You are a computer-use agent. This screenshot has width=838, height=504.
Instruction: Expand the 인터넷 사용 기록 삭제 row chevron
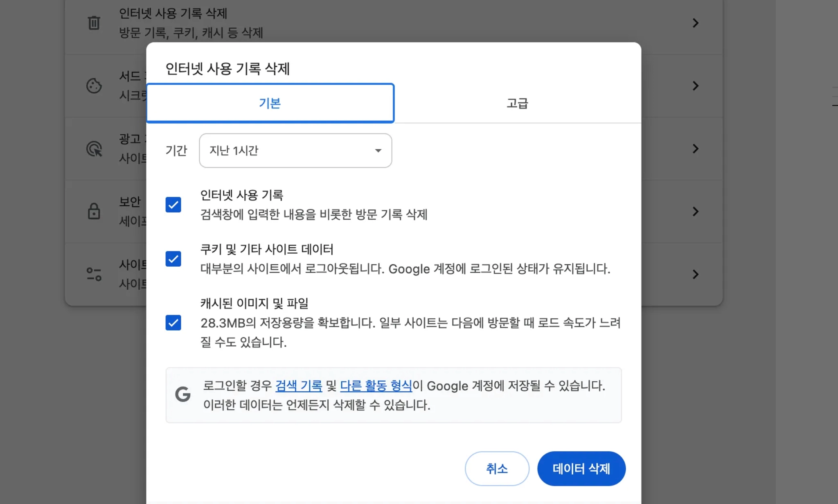(x=695, y=23)
